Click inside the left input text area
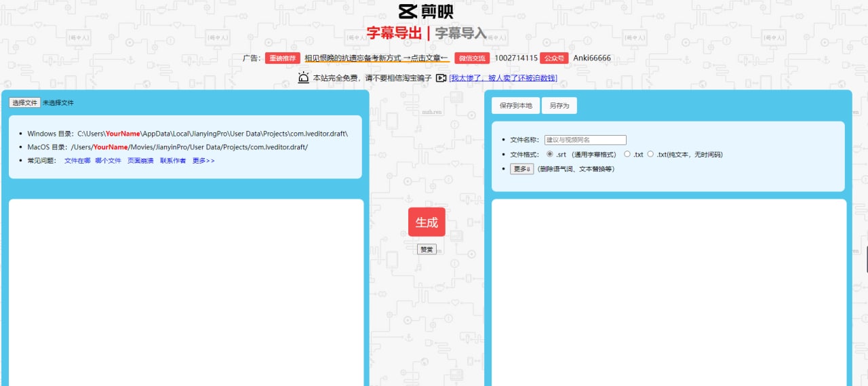 click(x=186, y=292)
